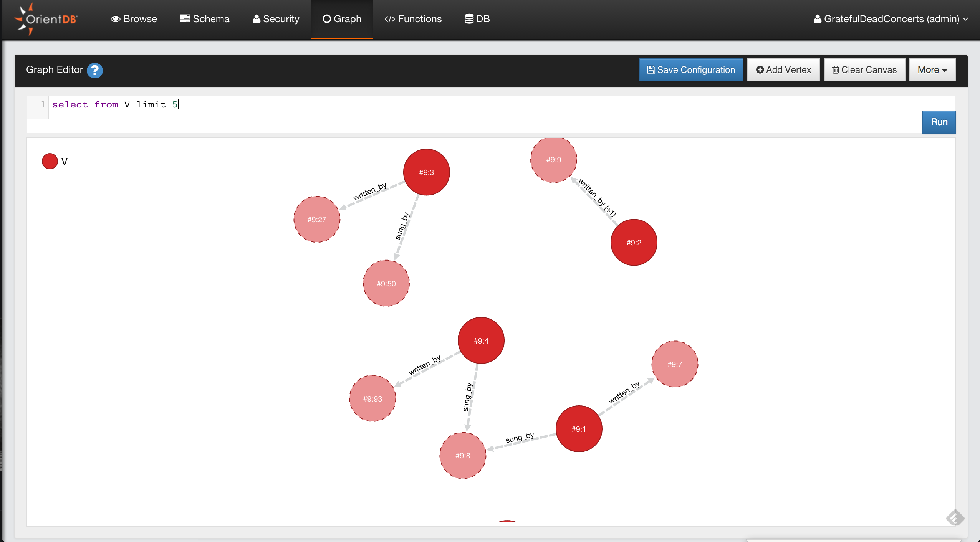
Task: Select node #9:1
Action: click(579, 429)
